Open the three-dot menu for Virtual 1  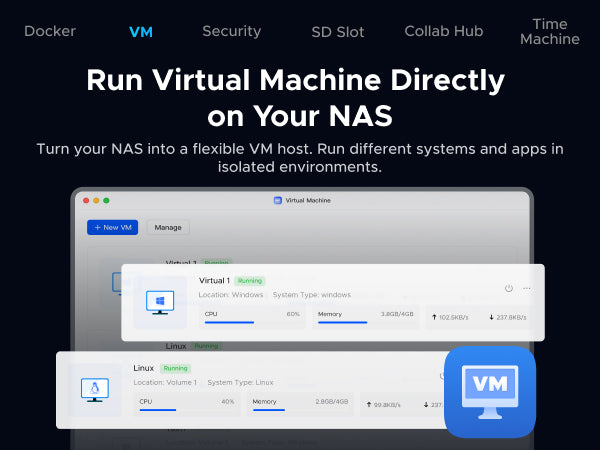(527, 289)
